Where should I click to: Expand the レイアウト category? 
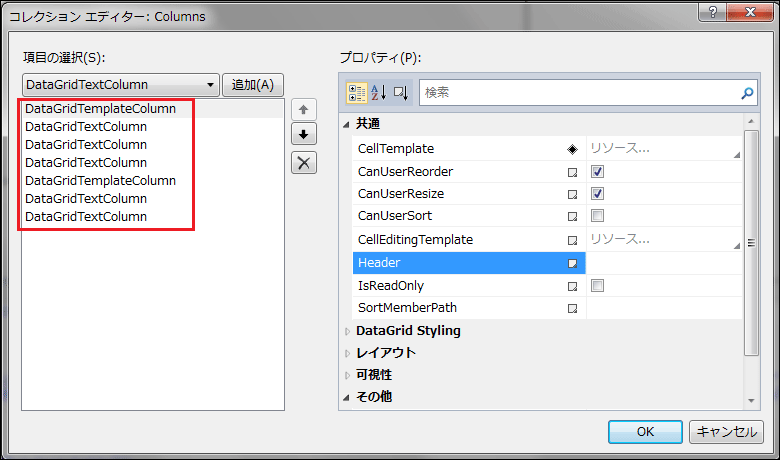click(347, 353)
